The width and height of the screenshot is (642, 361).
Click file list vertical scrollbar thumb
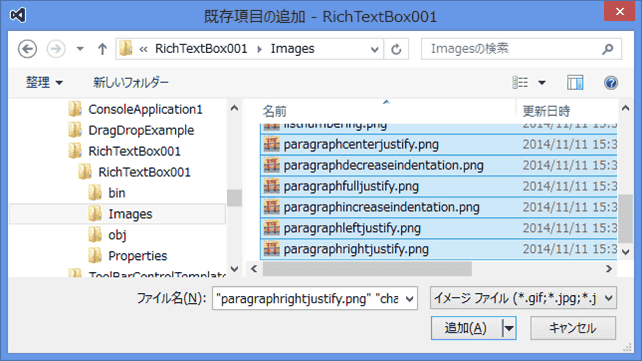pyautogui.click(x=625, y=219)
